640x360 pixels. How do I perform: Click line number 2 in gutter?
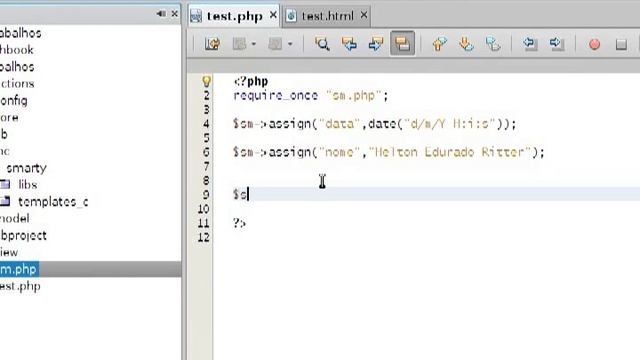207,96
